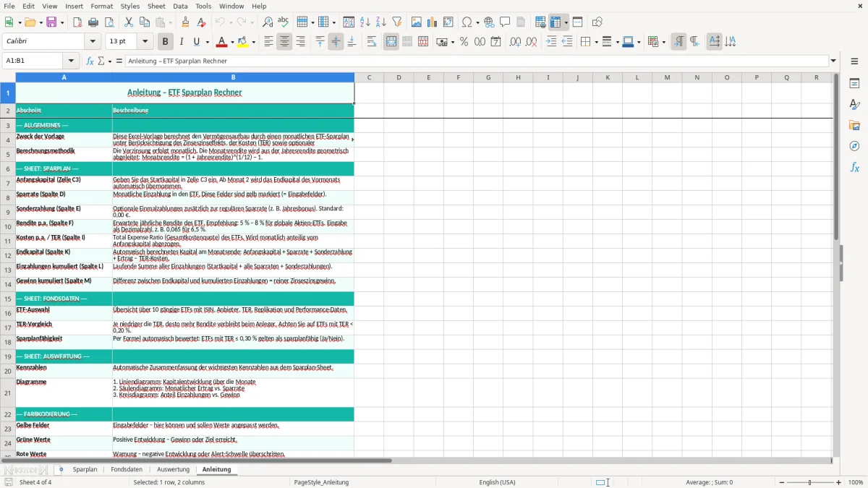Open the Underline style dropdown arrow
The height and width of the screenshot is (488, 868).
[x=207, y=42]
